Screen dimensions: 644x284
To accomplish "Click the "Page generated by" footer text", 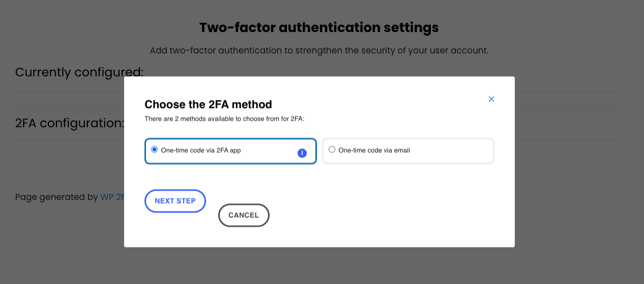I will [56, 197].
